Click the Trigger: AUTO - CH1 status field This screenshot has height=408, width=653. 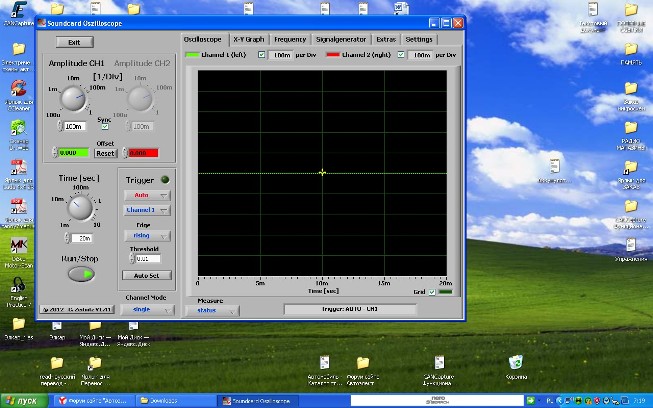click(350, 309)
